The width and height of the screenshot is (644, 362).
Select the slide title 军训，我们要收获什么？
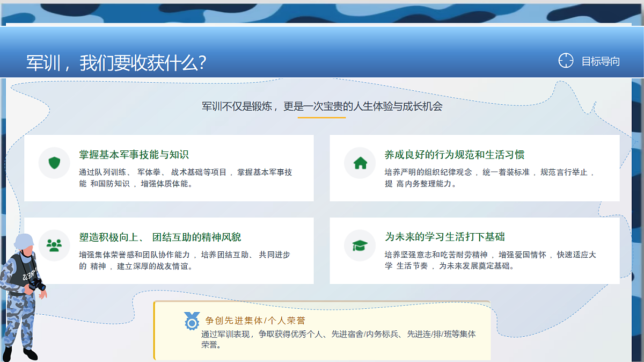(116, 63)
